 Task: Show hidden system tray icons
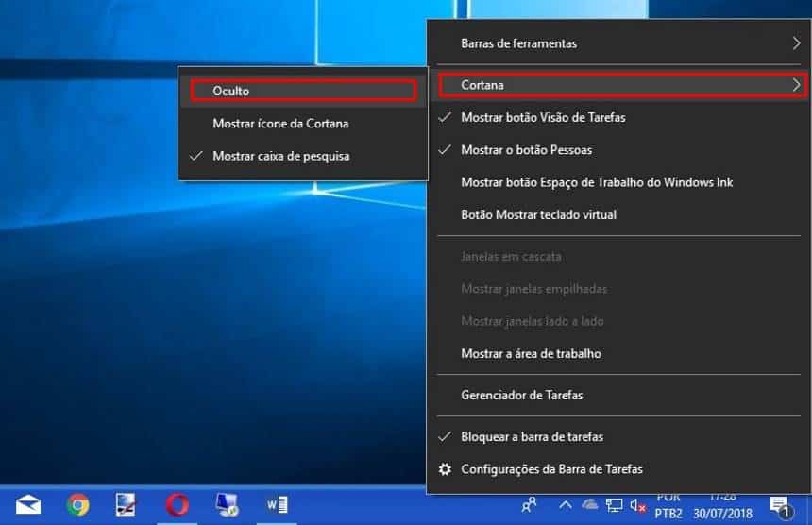click(566, 504)
